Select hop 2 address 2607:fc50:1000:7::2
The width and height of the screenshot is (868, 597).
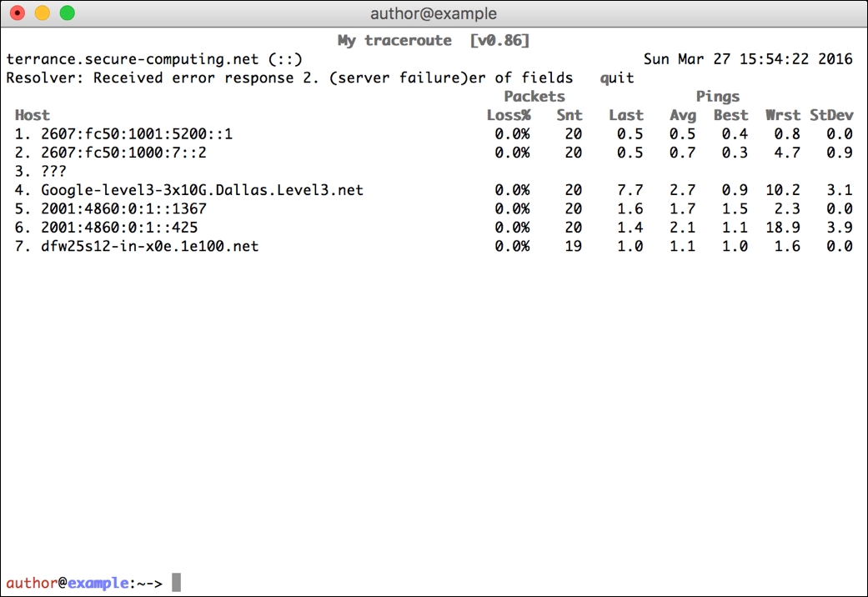(123, 153)
